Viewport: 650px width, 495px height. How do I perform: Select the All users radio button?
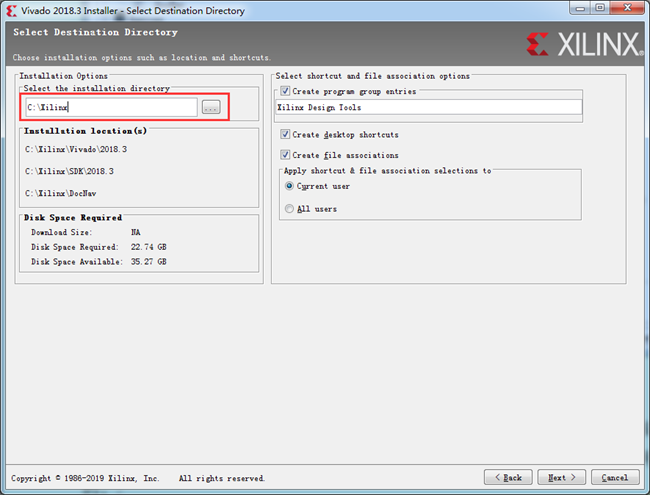click(289, 209)
